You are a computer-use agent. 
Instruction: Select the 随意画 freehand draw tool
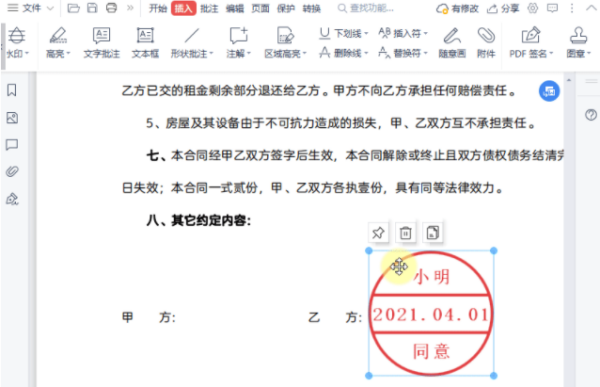pyautogui.click(x=452, y=42)
